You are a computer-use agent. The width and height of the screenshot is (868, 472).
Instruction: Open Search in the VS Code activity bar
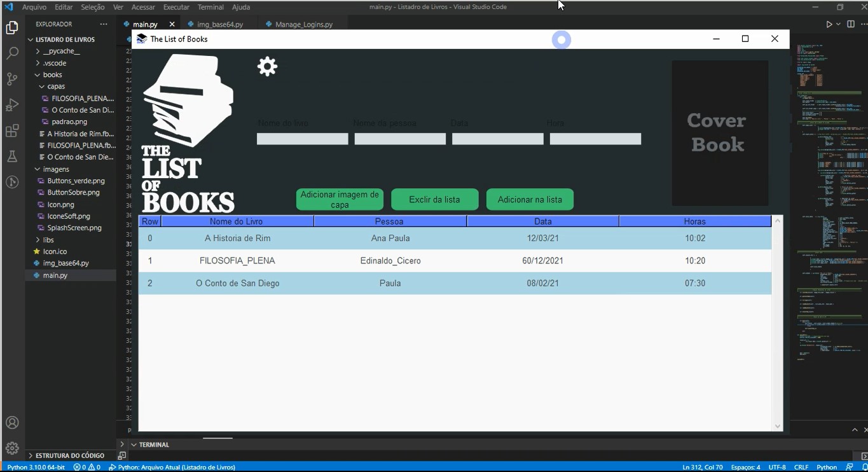click(x=12, y=53)
